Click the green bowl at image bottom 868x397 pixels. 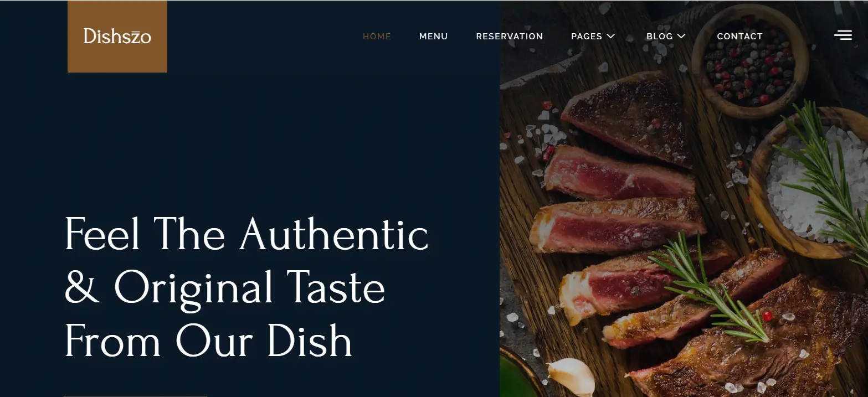521,378
